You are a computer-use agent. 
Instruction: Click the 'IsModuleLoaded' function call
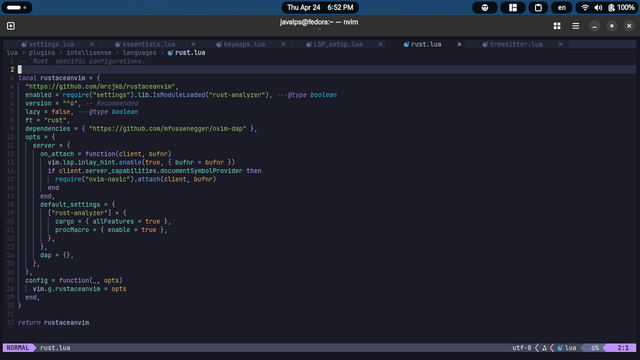coord(179,95)
